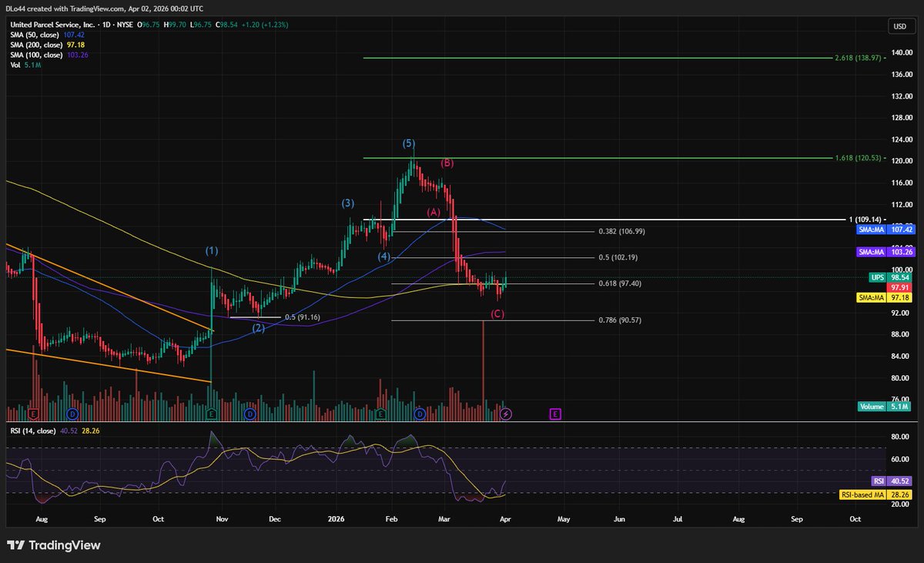The width and height of the screenshot is (924, 563).
Task: Click the purple lightning event marker
Action: (x=506, y=414)
